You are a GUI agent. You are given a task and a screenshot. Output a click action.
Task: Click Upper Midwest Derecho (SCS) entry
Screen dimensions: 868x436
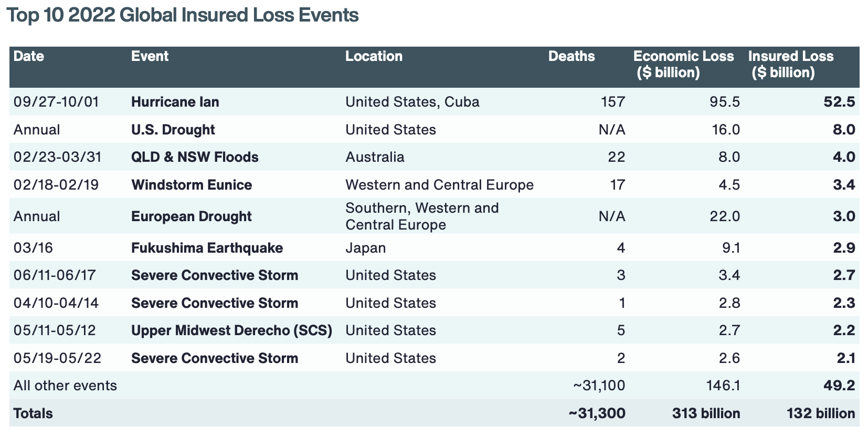click(231, 330)
